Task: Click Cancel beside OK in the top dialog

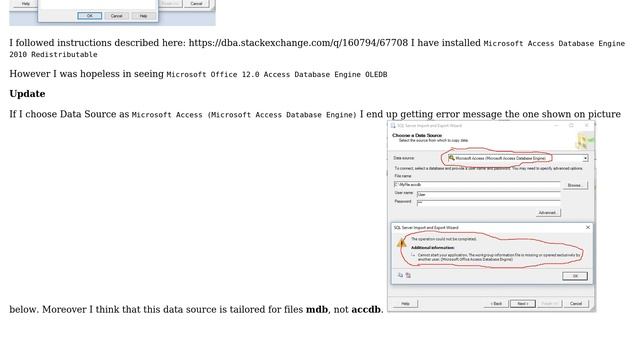Action: click(x=116, y=16)
